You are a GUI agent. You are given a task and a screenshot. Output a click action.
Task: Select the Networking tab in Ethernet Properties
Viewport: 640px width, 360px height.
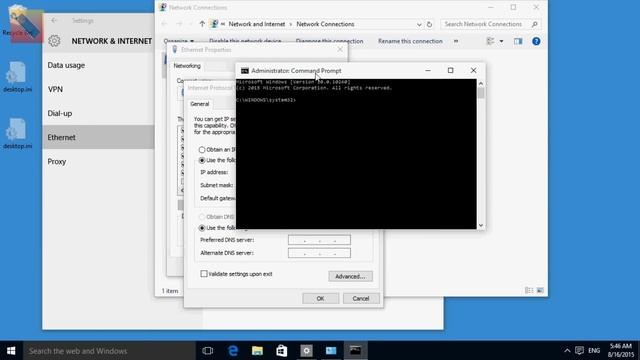(x=187, y=65)
